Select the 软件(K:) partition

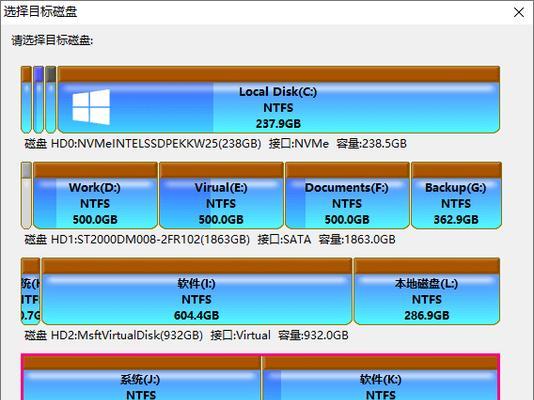tap(381, 378)
